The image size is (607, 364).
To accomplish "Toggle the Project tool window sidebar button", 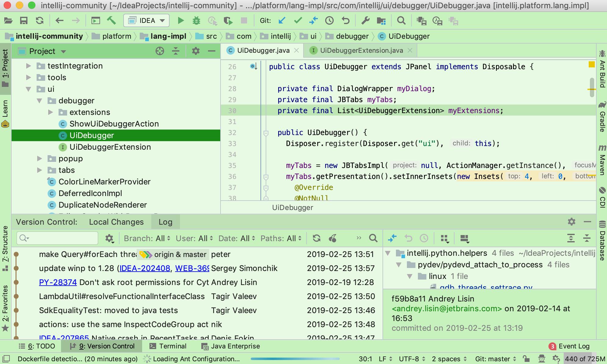I will tap(5, 68).
